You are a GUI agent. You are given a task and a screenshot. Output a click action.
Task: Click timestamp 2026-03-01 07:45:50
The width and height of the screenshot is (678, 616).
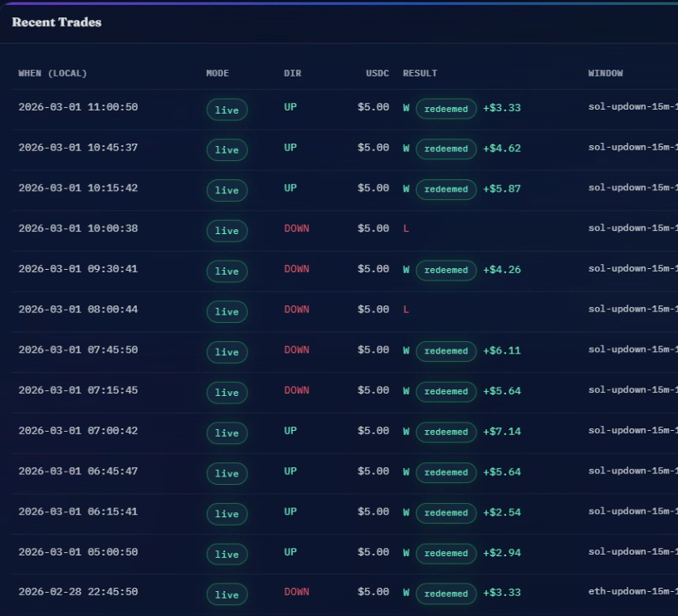click(x=78, y=350)
